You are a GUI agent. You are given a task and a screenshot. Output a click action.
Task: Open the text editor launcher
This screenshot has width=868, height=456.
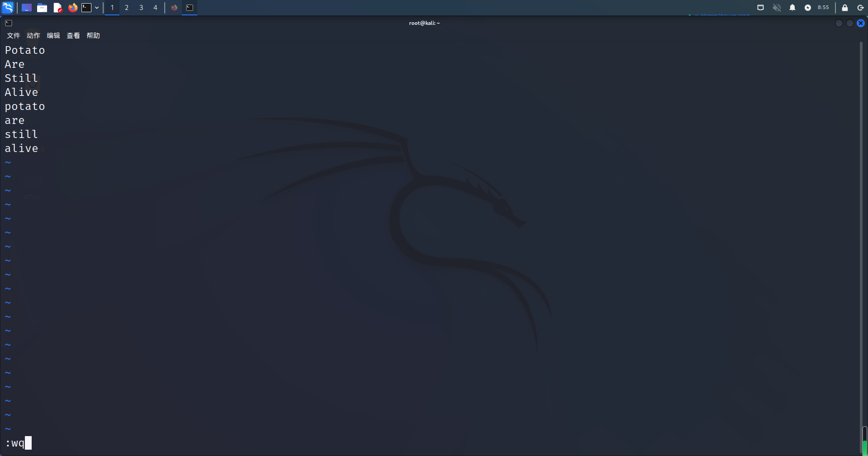pyautogui.click(x=57, y=8)
